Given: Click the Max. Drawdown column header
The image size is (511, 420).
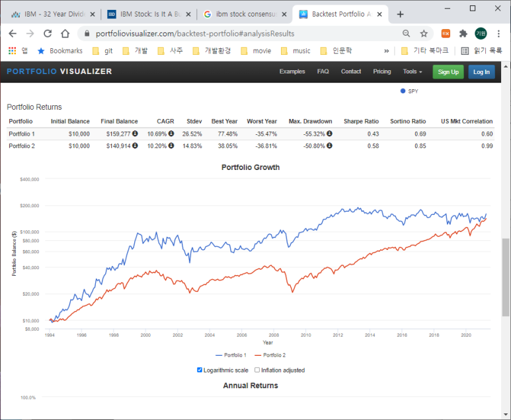Looking at the screenshot, I should click(310, 121).
